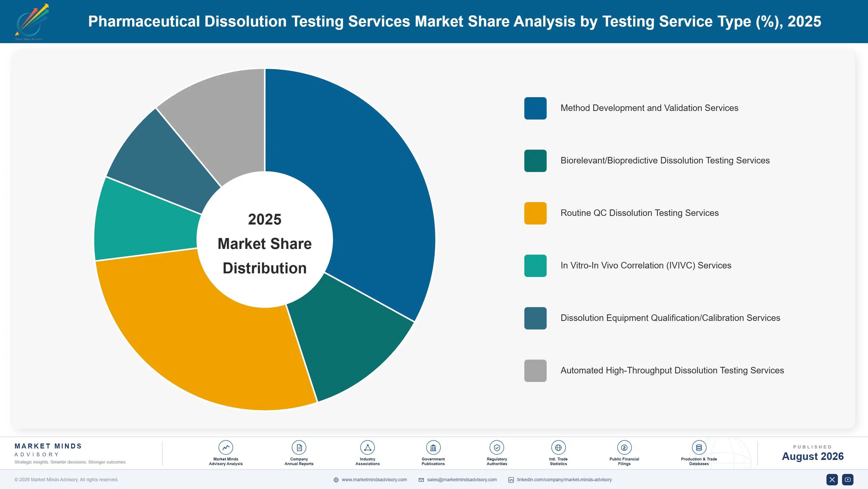This screenshot has height=489, width=868.
Task: Click the copyright notice in footer
Action: point(66,480)
